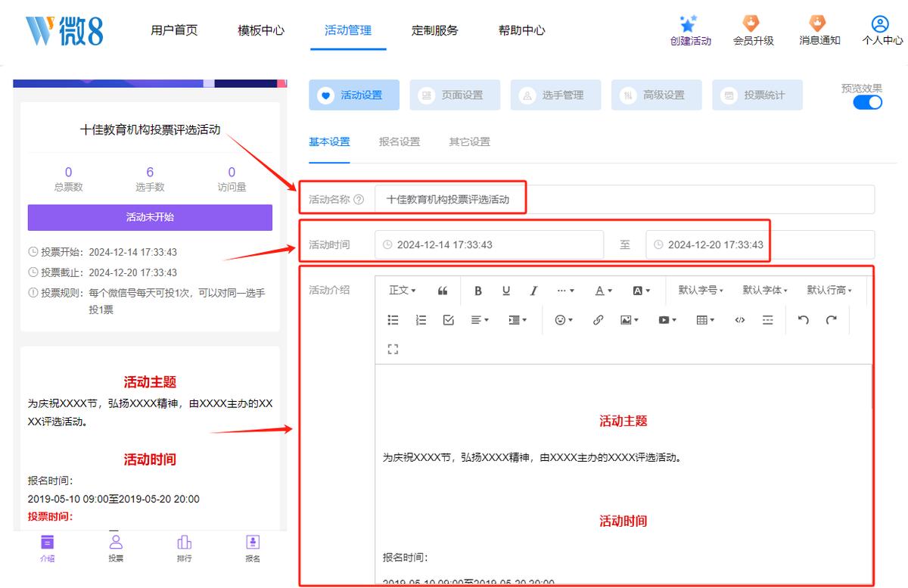Open background color dropdown

(642, 291)
